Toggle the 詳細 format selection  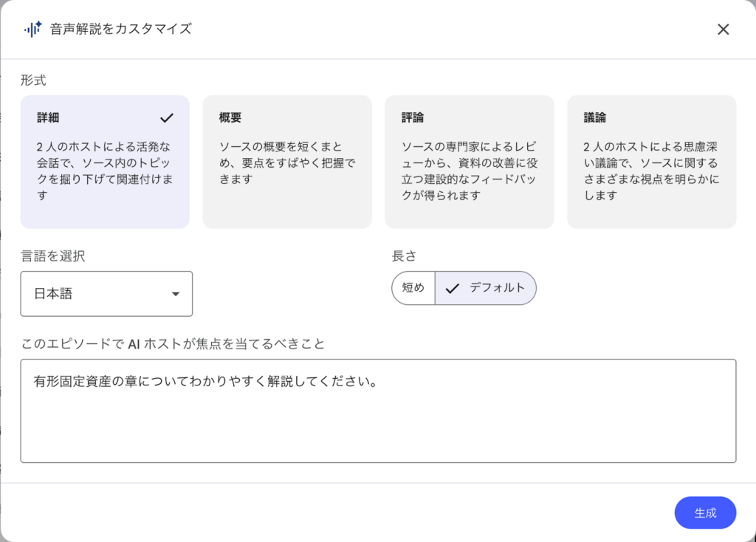pos(105,160)
